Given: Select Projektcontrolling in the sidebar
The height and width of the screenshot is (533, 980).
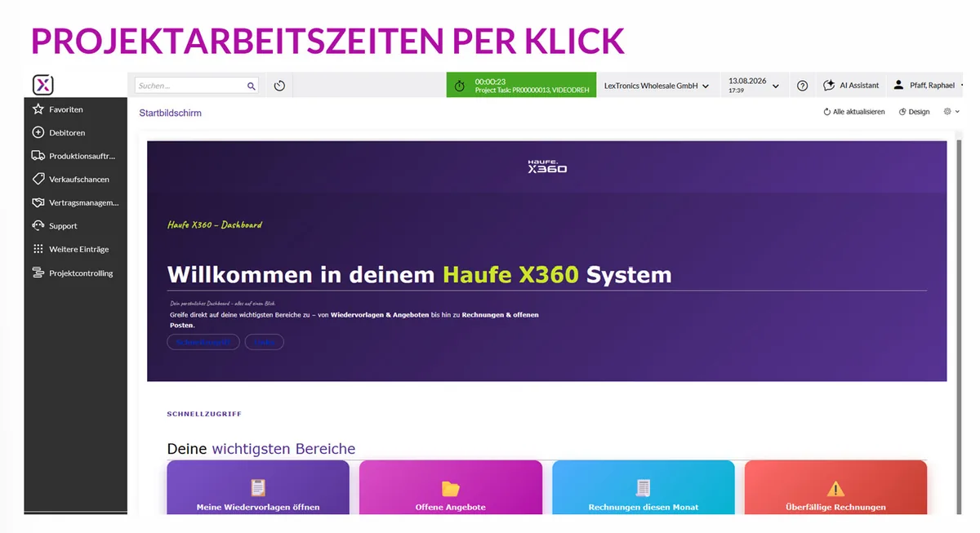Looking at the screenshot, I should (x=81, y=273).
